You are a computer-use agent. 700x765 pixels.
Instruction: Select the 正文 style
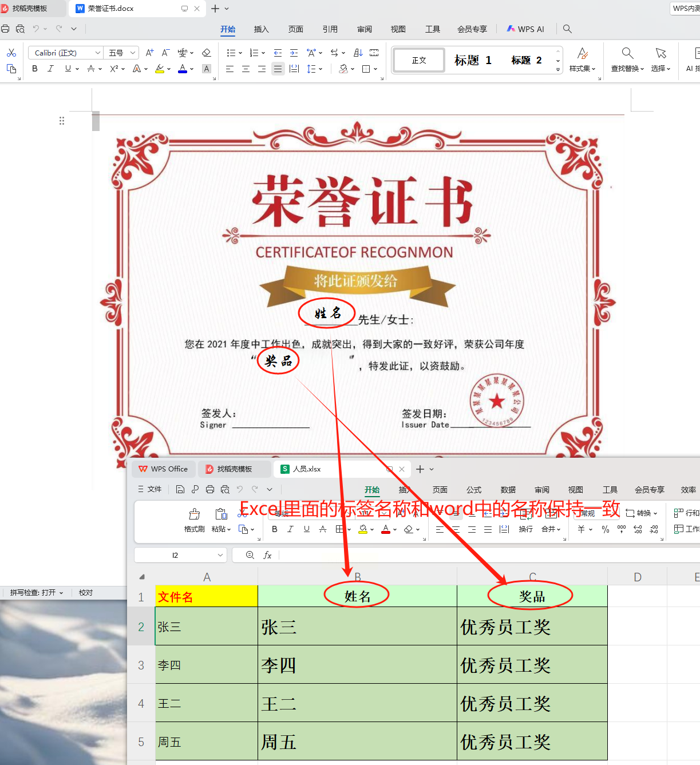click(x=419, y=60)
